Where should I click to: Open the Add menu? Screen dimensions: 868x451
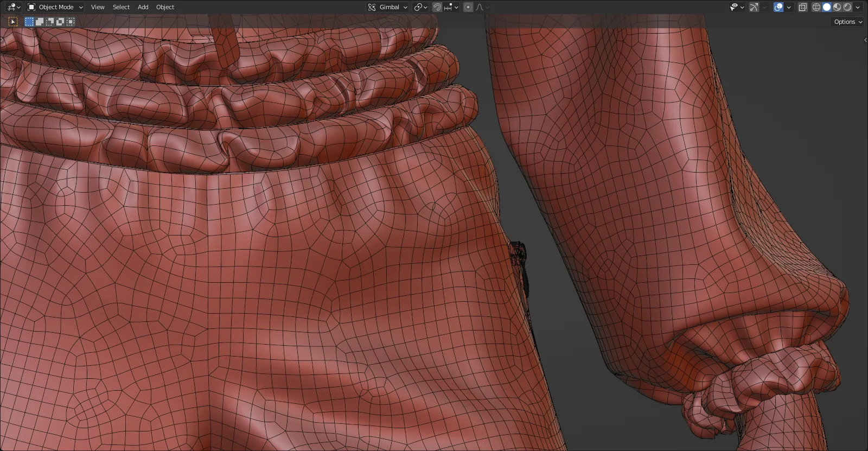pyautogui.click(x=143, y=7)
